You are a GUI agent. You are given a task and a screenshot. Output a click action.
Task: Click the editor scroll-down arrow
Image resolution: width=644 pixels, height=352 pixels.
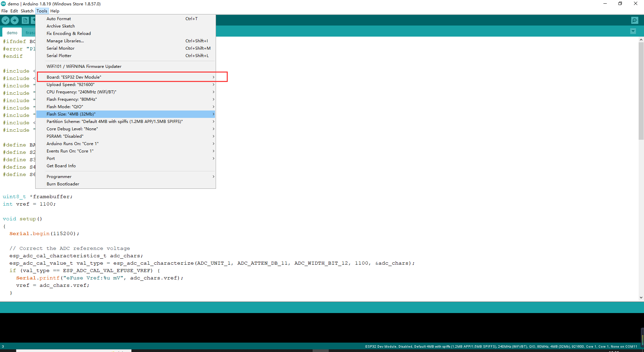pyautogui.click(x=641, y=297)
